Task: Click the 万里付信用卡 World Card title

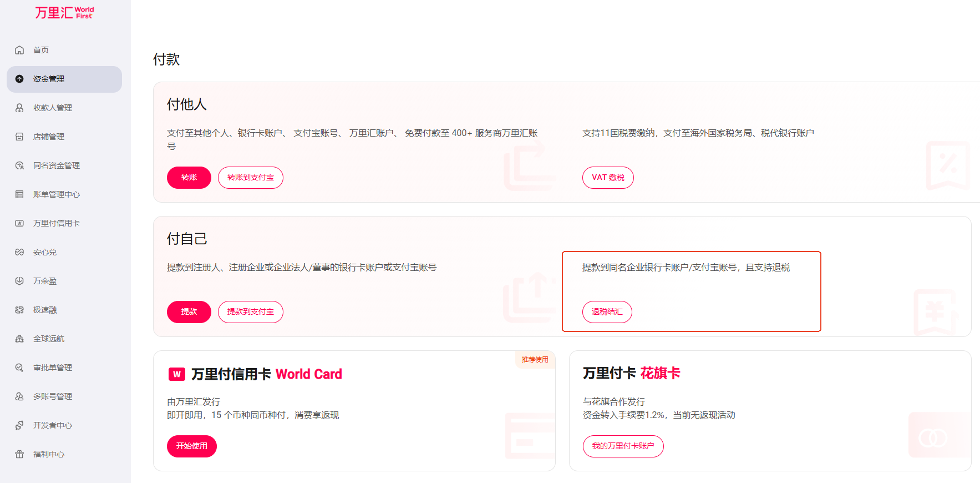Action: point(267,374)
